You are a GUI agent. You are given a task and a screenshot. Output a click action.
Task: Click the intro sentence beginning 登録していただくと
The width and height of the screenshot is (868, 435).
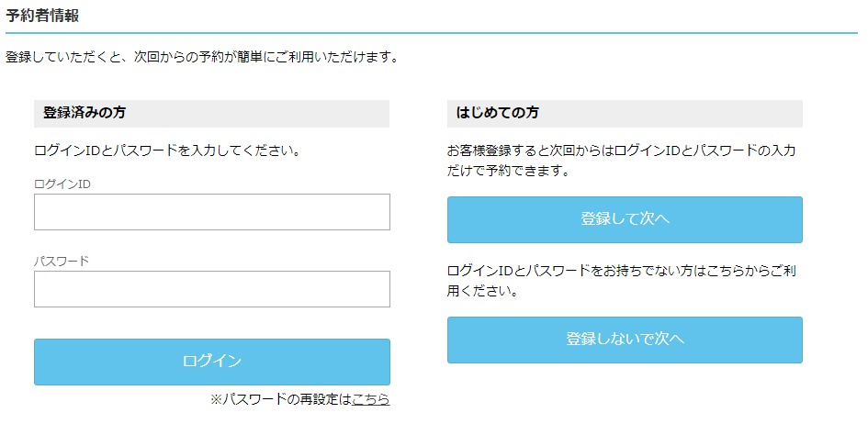[x=203, y=57]
